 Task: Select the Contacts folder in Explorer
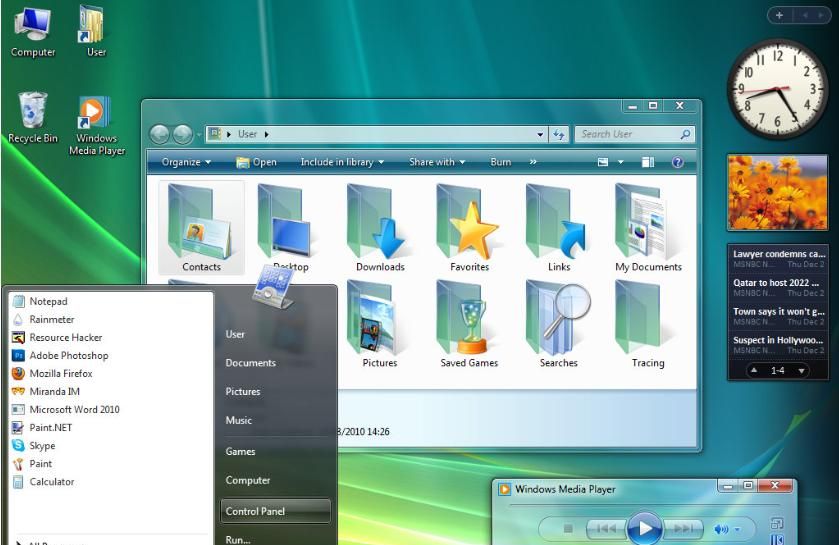coord(201,227)
